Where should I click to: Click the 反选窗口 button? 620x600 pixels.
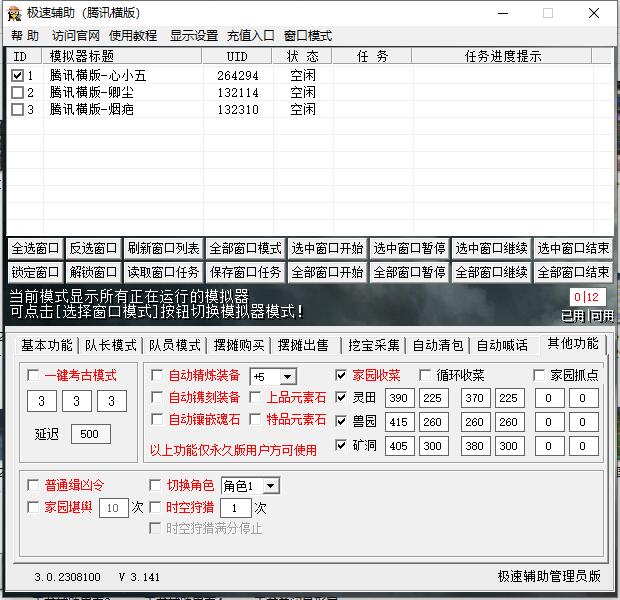93,248
